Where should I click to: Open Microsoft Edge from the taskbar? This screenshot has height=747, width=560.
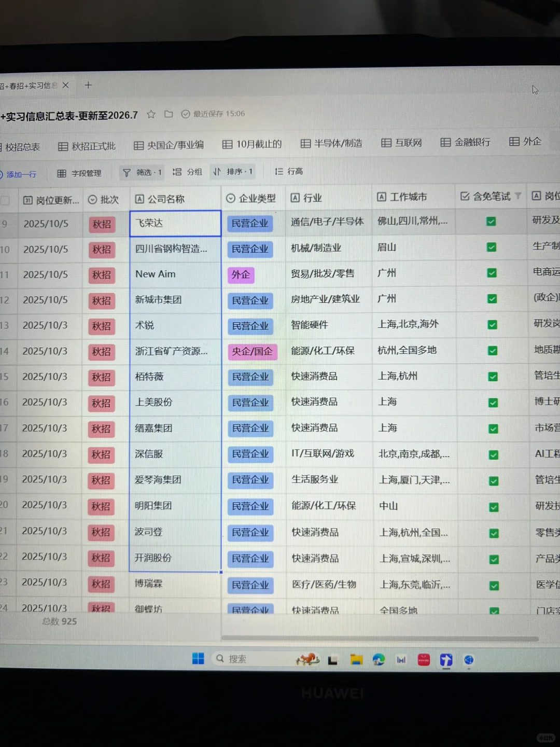click(379, 660)
